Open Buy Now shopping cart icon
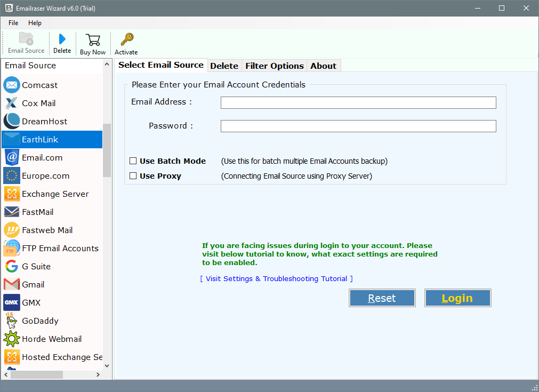The image size is (539, 392). 93,40
